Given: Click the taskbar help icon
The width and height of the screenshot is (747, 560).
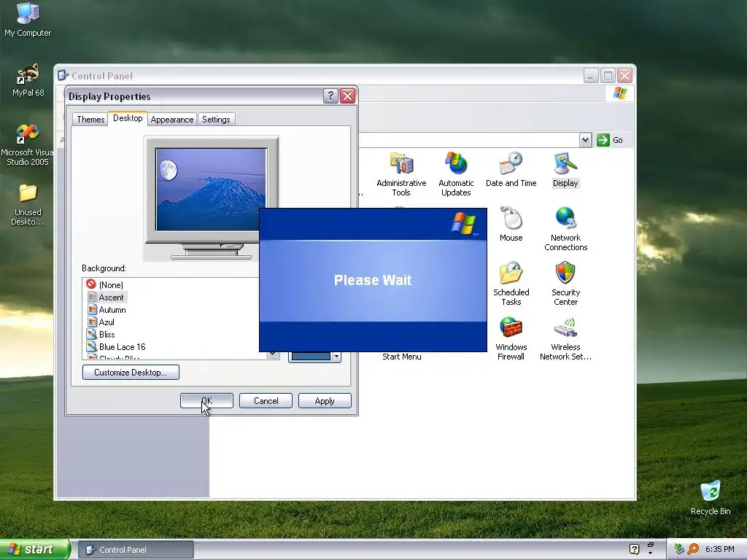Looking at the screenshot, I should click(634, 549).
